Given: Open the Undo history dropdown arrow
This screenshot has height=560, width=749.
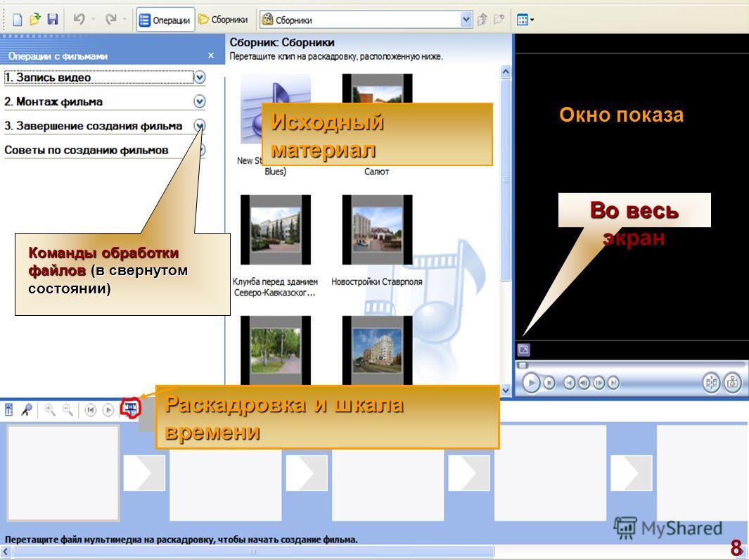Looking at the screenshot, I should click(x=93, y=20).
